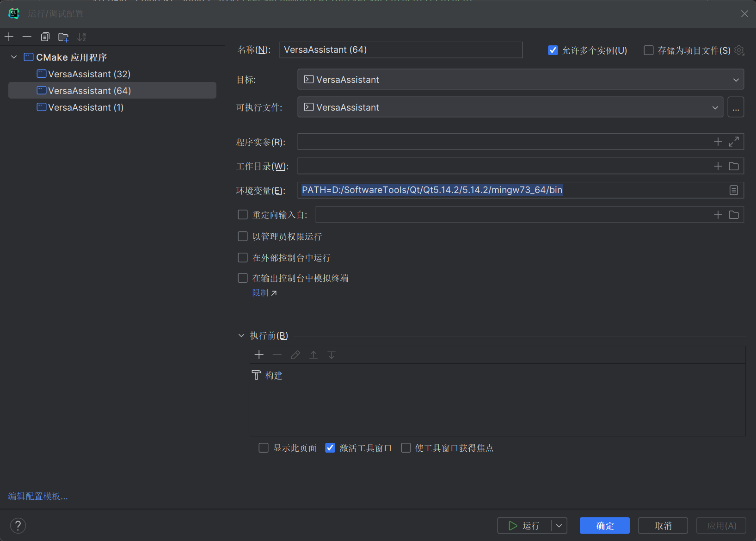The image size is (756, 541).
Task: Click into the 名称 input field
Action: pyautogui.click(x=401, y=50)
